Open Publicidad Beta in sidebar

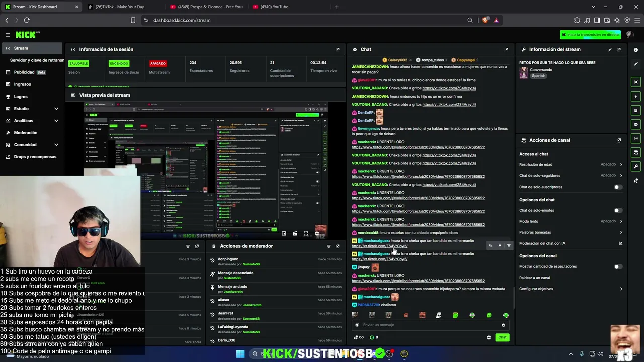coord(32,72)
